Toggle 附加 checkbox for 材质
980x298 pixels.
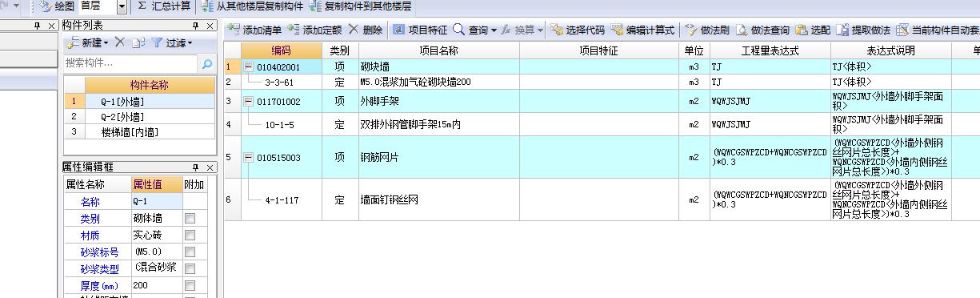point(190,235)
